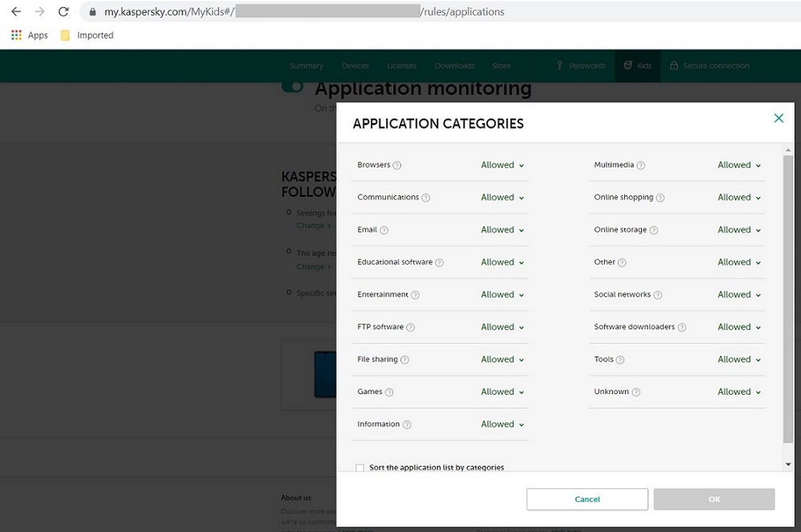
Task: Open the Online shopping Allowed dropdown
Action: point(739,198)
